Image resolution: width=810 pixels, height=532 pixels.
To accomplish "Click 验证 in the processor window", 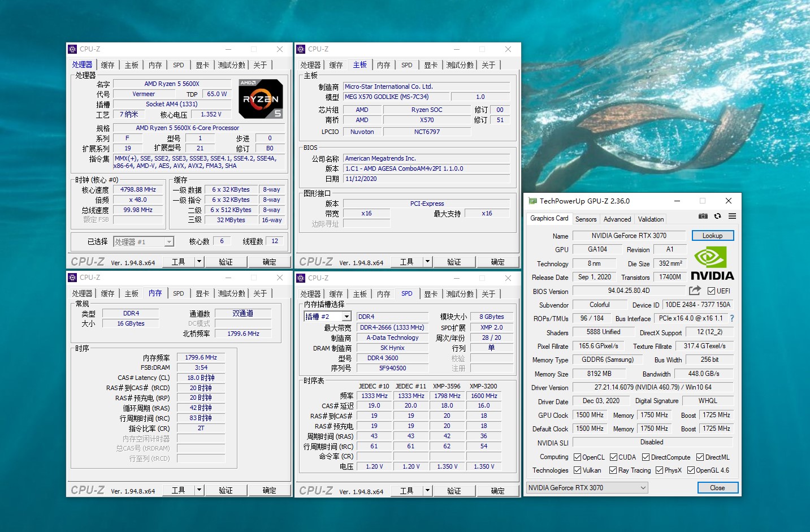I will (226, 262).
